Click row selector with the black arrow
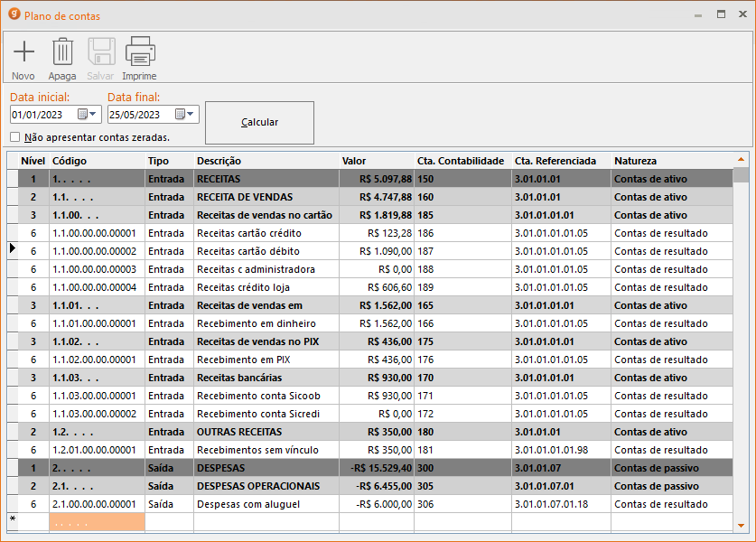The image size is (756, 542). coord(13,249)
